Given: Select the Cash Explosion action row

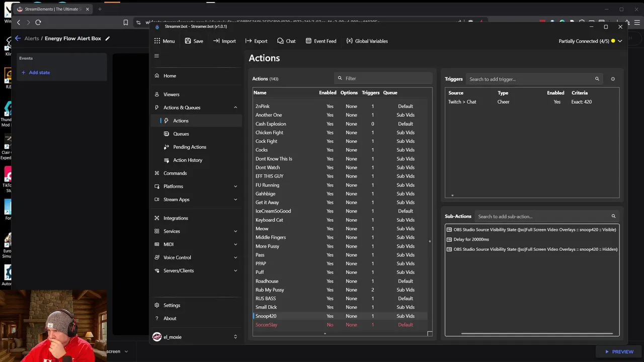Looking at the screenshot, I should pyautogui.click(x=340, y=124).
